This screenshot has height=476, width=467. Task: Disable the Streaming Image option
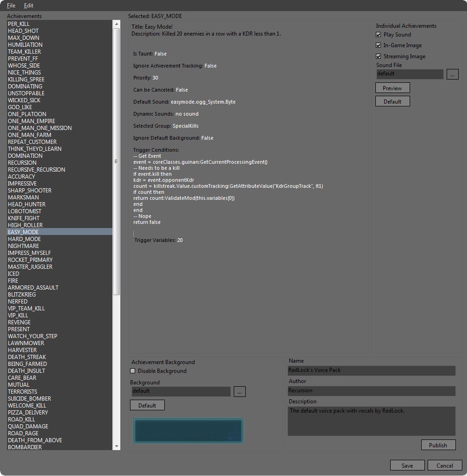pyautogui.click(x=378, y=56)
